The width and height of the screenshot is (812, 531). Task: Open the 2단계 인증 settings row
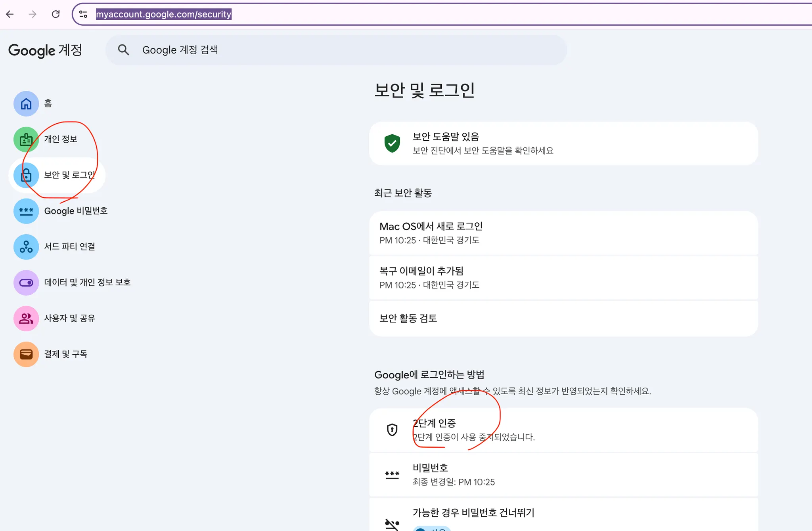pos(563,430)
